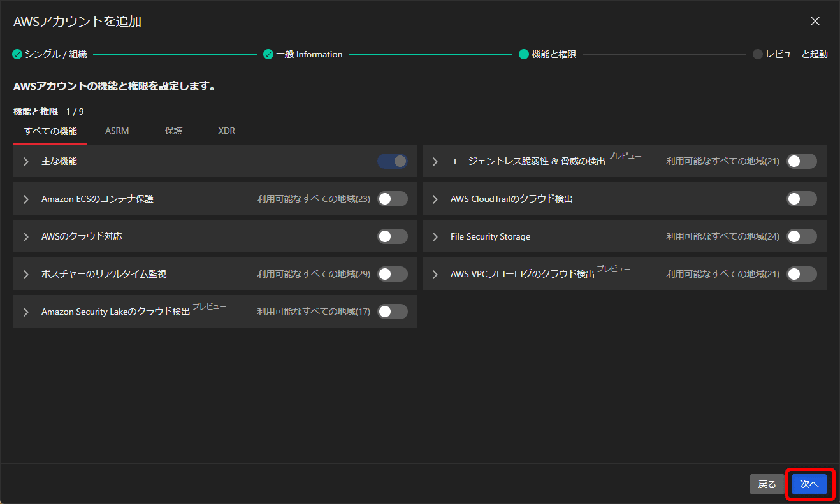Switch to the ASRM tab
The image size is (840, 504).
point(117,131)
